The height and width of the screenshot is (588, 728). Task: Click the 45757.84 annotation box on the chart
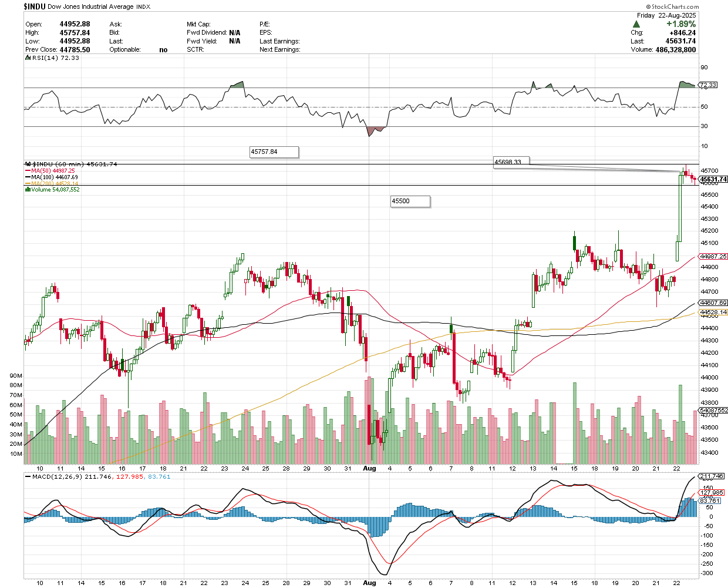pos(274,152)
